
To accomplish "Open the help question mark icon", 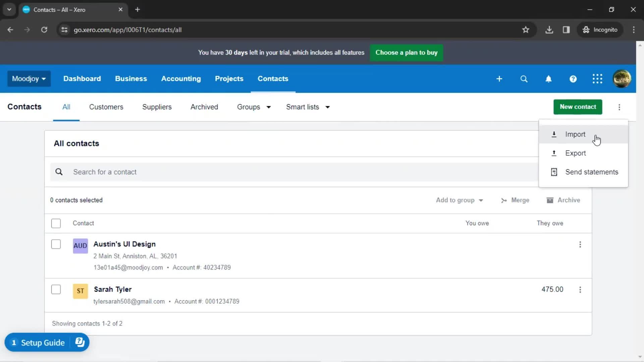I will click(573, 79).
